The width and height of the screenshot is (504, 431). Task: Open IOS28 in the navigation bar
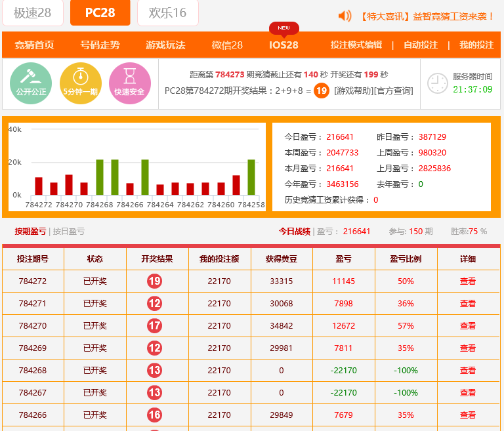pyautogui.click(x=283, y=45)
